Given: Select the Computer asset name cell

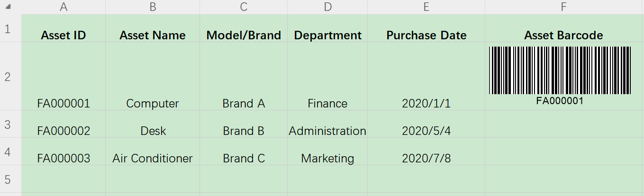Looking at the screenshot, I should [x=153, y=76].
